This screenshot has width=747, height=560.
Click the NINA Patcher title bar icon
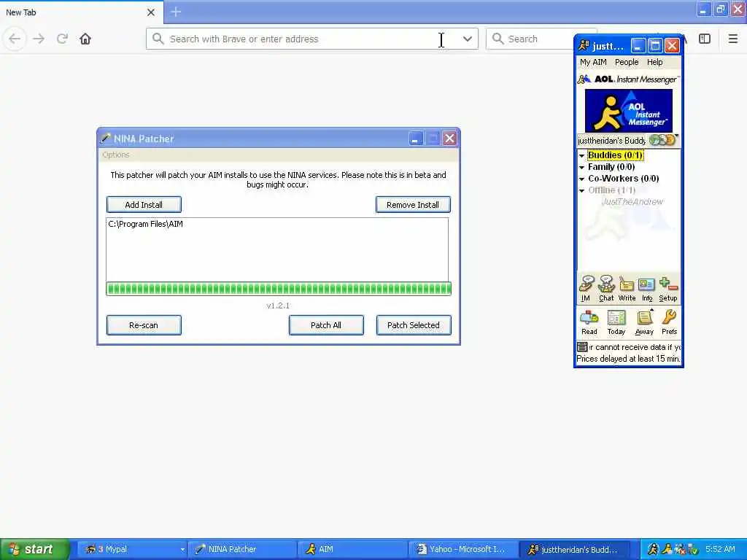click(x=105, y=139)
